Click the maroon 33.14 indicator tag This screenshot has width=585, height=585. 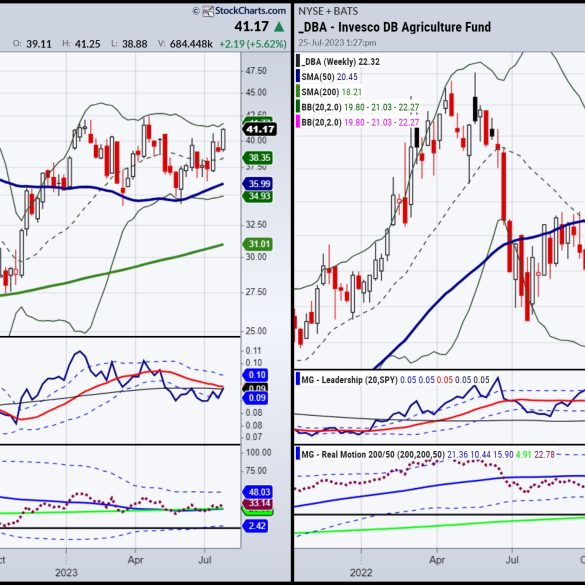pos(258,503)
